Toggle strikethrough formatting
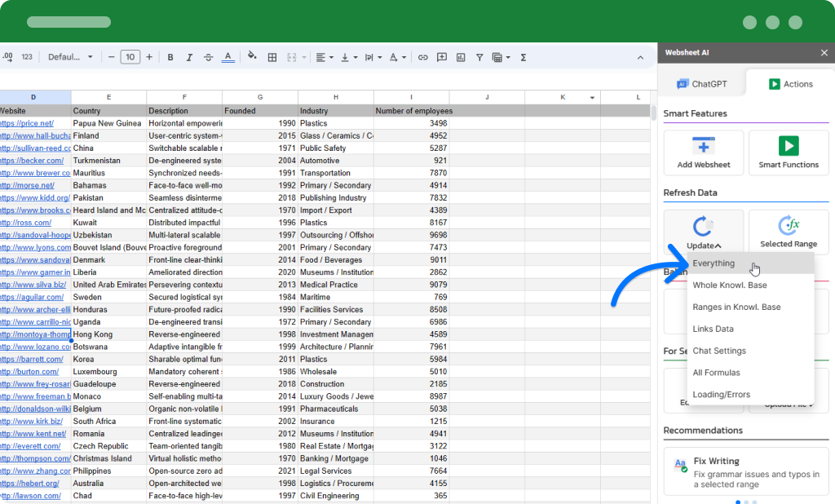Screen dimensions: 835x504 pyautogui.click(x=208, y=57)
